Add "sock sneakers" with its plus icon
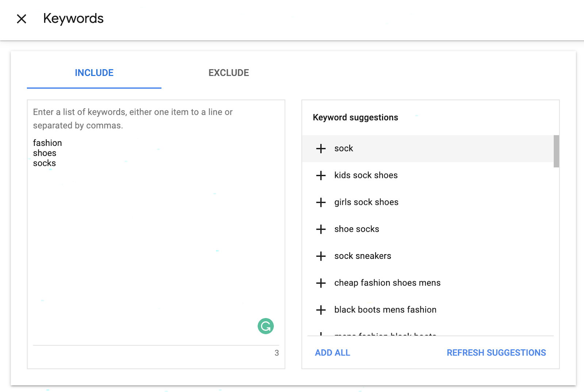 pyautogui.click(x=321, y=256)
